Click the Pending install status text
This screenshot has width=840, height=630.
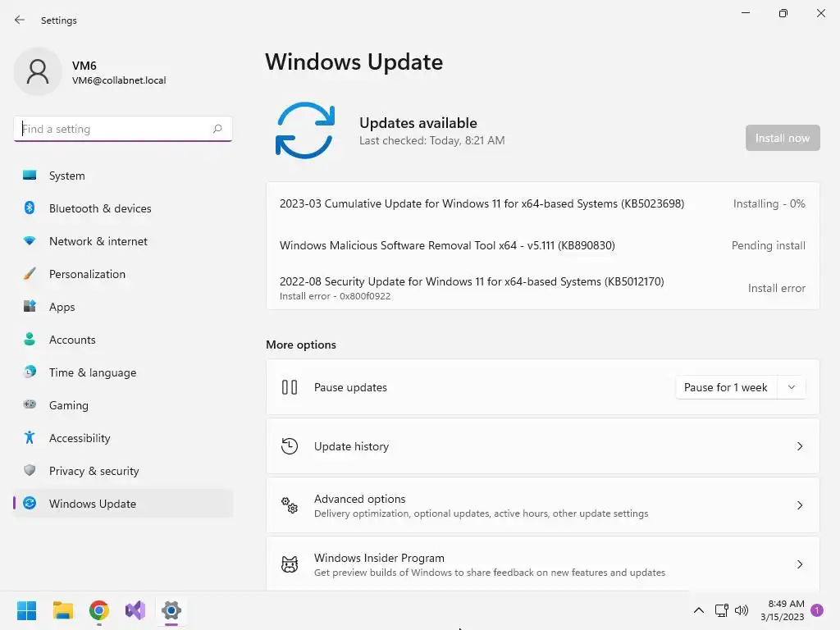(768, 245)
